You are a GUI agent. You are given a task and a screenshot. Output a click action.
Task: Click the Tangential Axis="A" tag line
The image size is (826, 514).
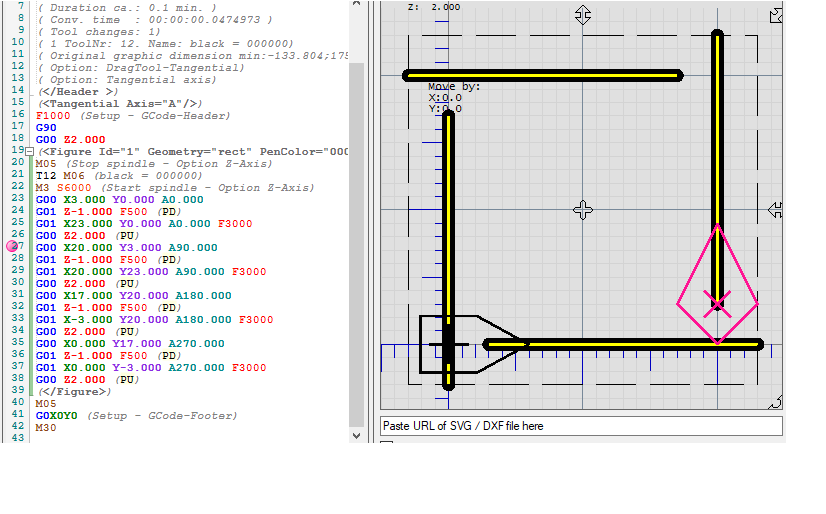120,104
